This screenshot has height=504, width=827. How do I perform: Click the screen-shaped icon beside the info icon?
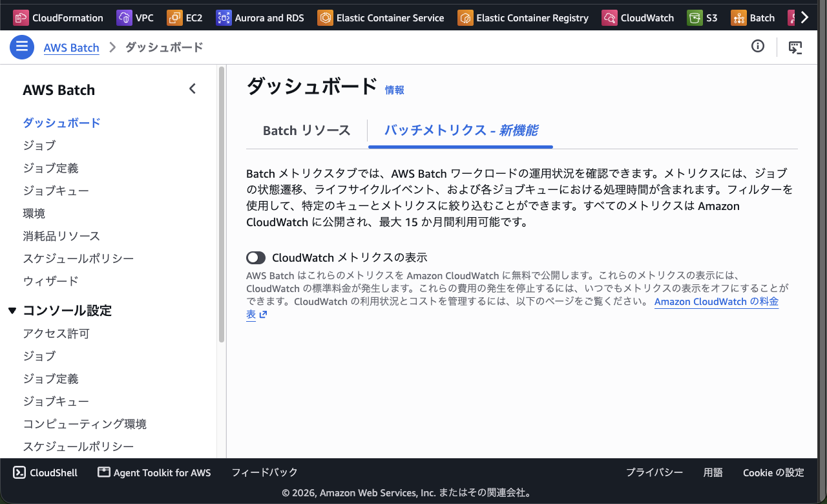795,47
